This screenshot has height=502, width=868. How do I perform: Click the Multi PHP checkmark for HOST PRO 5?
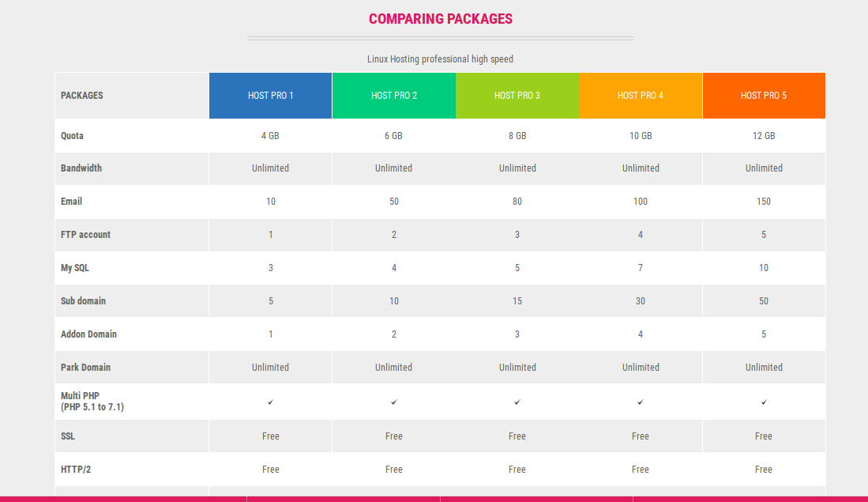click(764, 402)
